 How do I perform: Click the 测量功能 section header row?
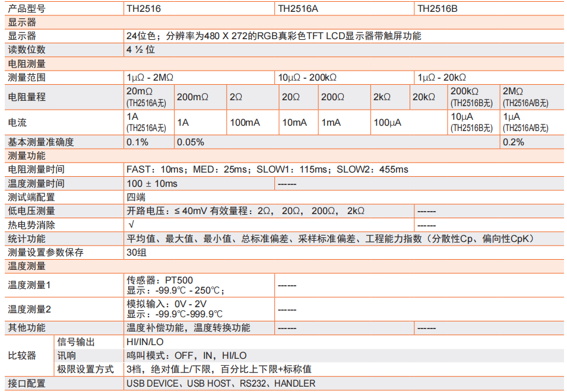pyautogui.click(x=26, y=156)
